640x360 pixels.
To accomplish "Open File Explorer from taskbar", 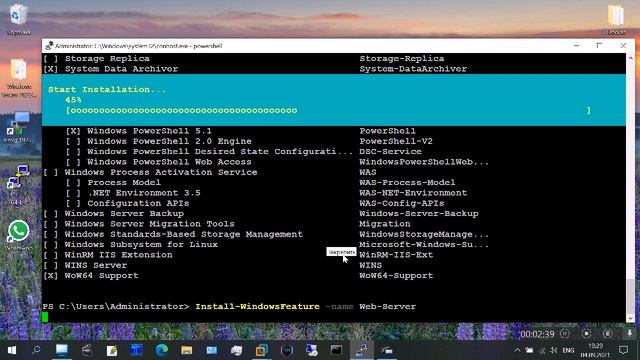I will (187, 350).
